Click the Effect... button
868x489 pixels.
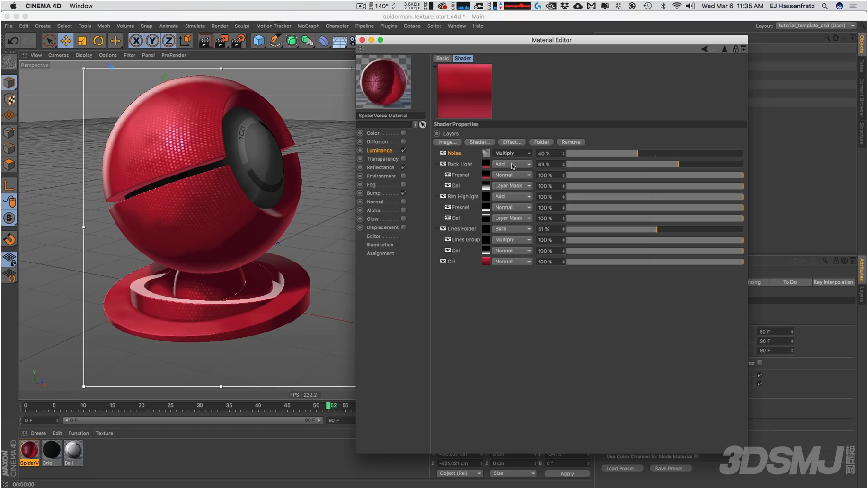point(512,142)
